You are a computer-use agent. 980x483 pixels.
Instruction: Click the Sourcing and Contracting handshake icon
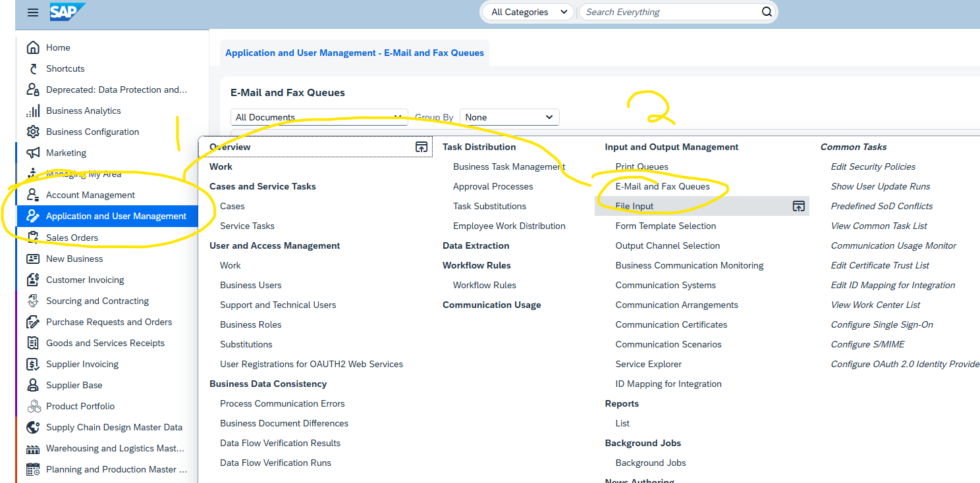click(x=33, y=301)
